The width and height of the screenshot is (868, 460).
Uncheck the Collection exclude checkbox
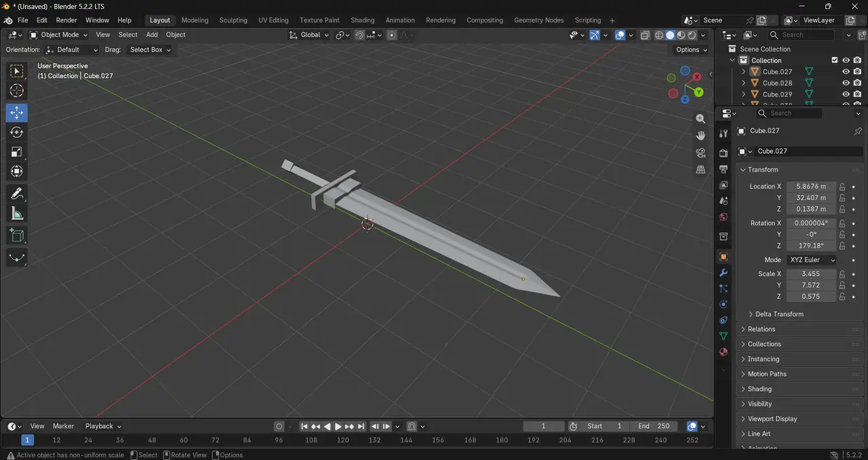coord(835,60)
